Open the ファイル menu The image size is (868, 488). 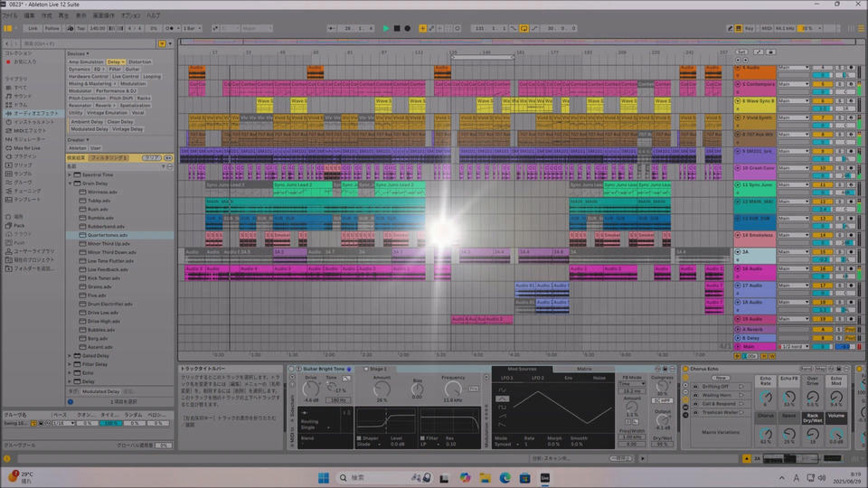(9, 15)
